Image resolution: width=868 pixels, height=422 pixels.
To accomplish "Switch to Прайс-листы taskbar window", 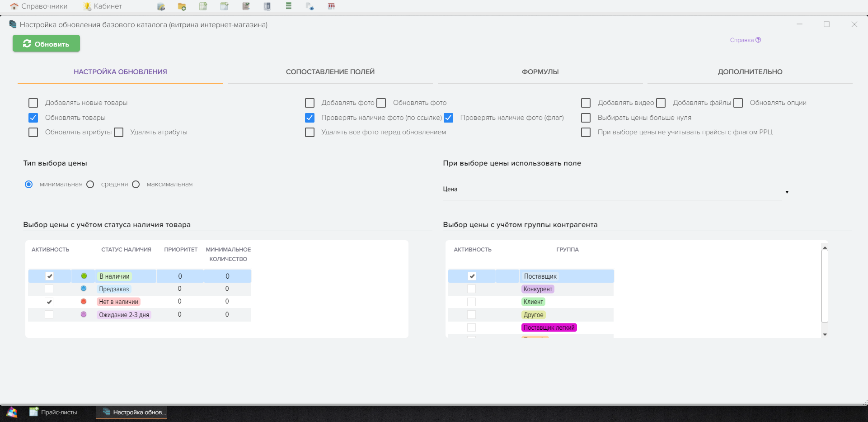I will click(53, 412).
